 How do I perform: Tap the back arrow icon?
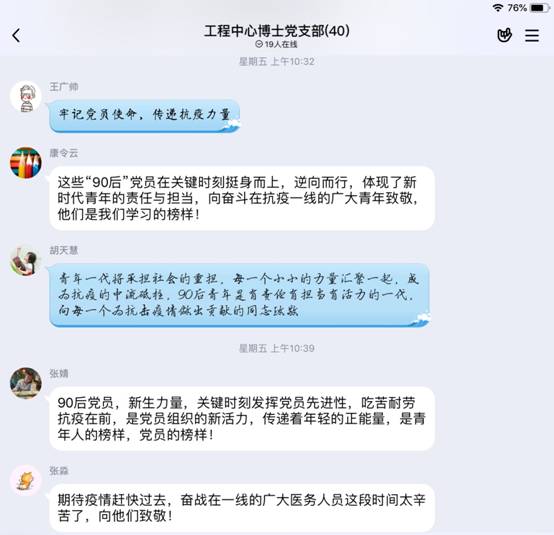[x=16, y=35]
